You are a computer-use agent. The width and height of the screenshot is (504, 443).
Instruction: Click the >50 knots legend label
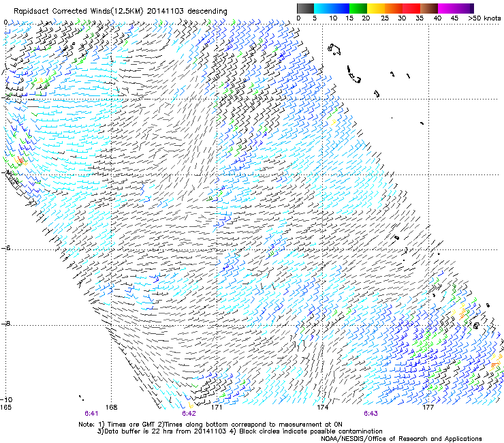click(484, 18)
